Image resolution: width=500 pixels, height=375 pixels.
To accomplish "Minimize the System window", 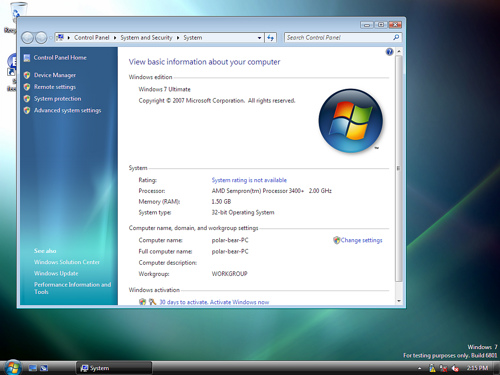I will (x=367, y=25).
